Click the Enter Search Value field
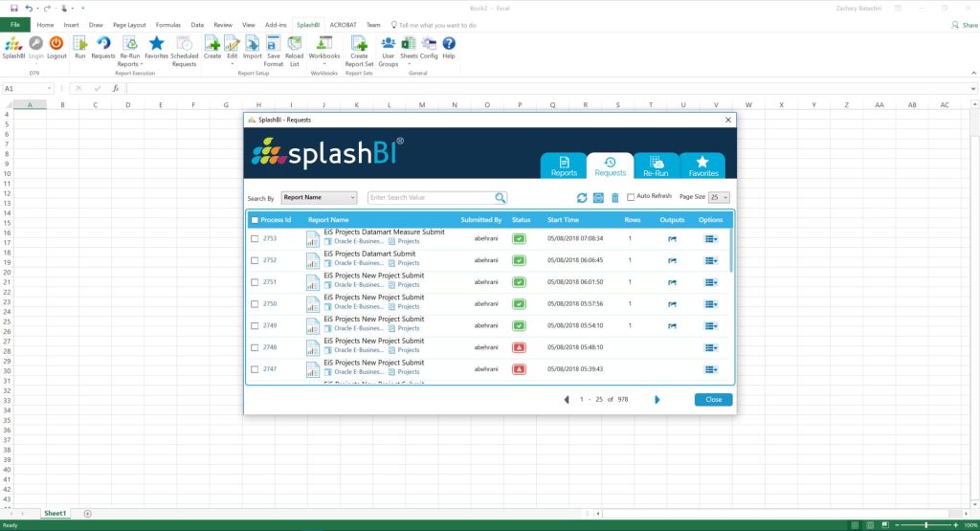 tap(432, 197)
